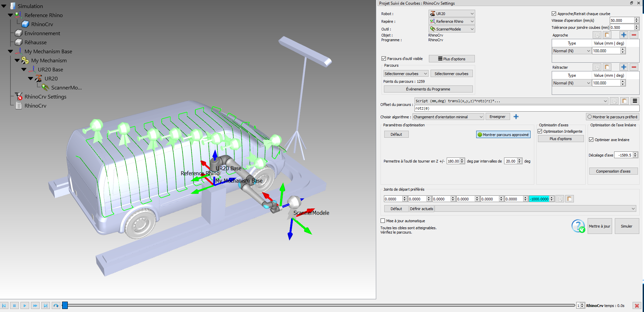Click the Simuler button
The image size is (644, 312).
pyautogui.click(x=626, y=226)
